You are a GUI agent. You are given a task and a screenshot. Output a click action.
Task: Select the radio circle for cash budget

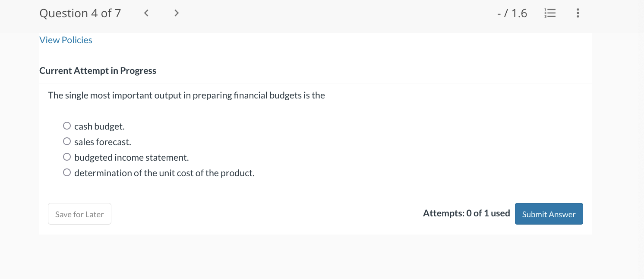(x=67, y=126)
